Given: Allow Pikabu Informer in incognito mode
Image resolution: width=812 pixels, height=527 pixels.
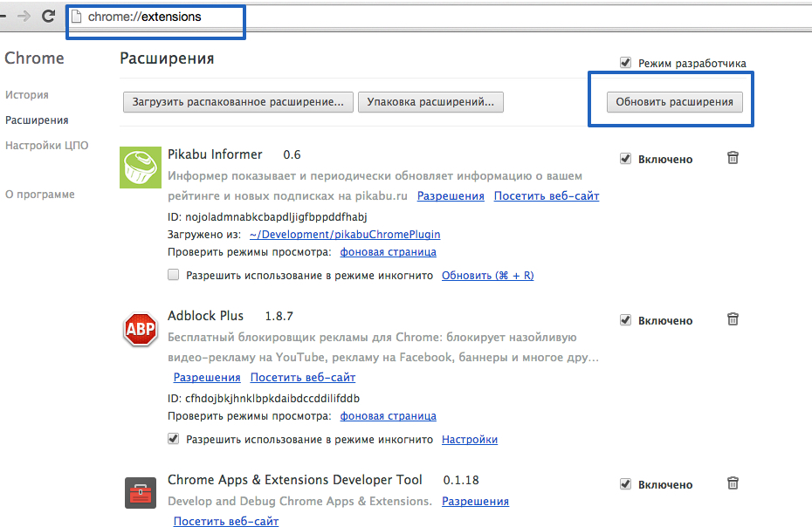Looking at the screenshot, I should [174, 274].
